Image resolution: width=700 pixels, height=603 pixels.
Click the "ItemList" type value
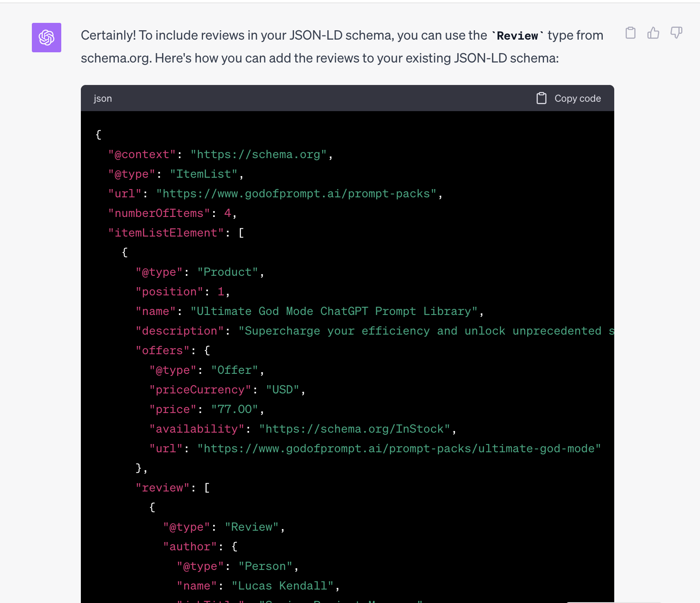click(204, 174)
